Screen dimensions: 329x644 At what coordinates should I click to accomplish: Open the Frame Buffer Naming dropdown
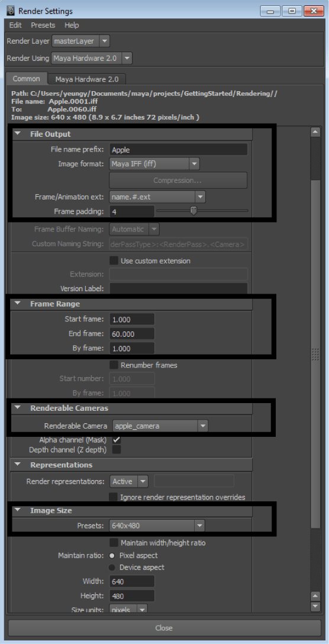(134, 229)
